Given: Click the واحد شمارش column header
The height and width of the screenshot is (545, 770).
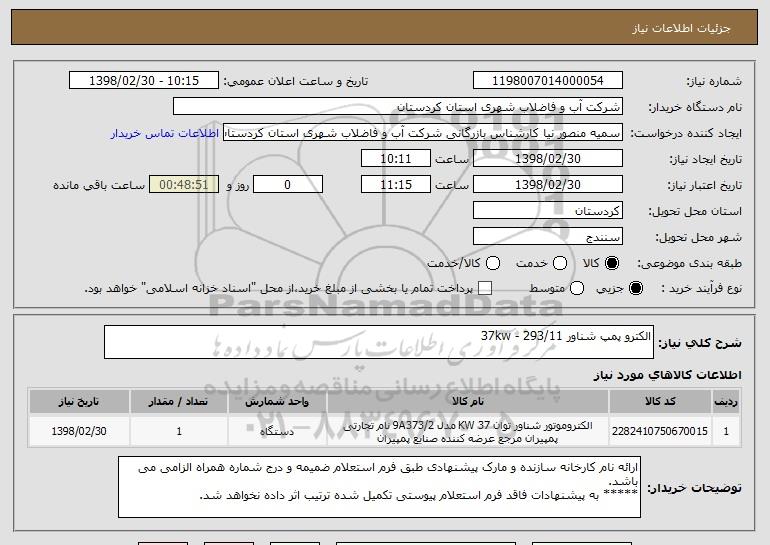Looking at the screenshot, I should (277, 402).
